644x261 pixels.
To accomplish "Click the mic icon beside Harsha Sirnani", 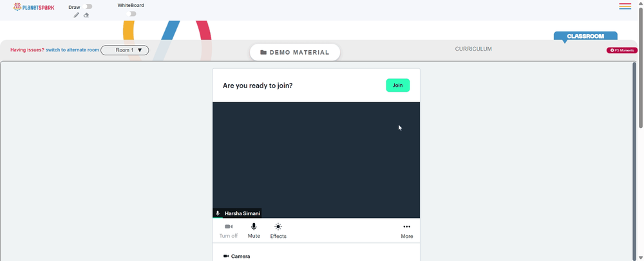I will coord(218,213).
